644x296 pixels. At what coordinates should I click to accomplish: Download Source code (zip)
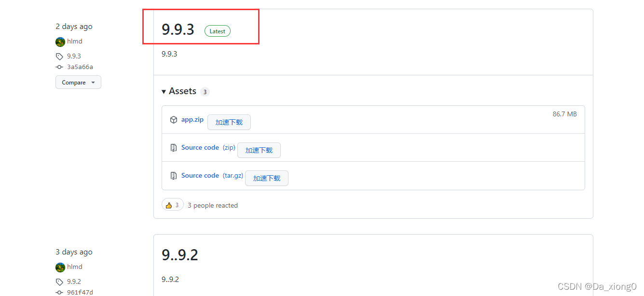(208, 148)
